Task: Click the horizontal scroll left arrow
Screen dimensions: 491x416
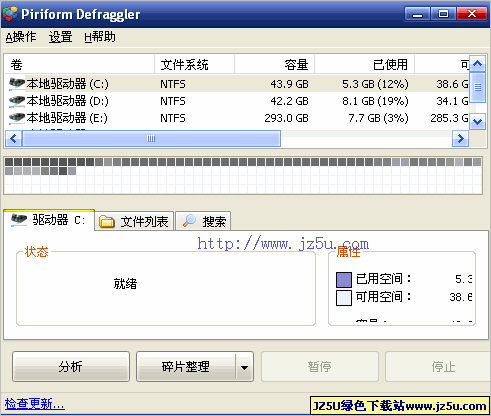Action: coord(13,138)
